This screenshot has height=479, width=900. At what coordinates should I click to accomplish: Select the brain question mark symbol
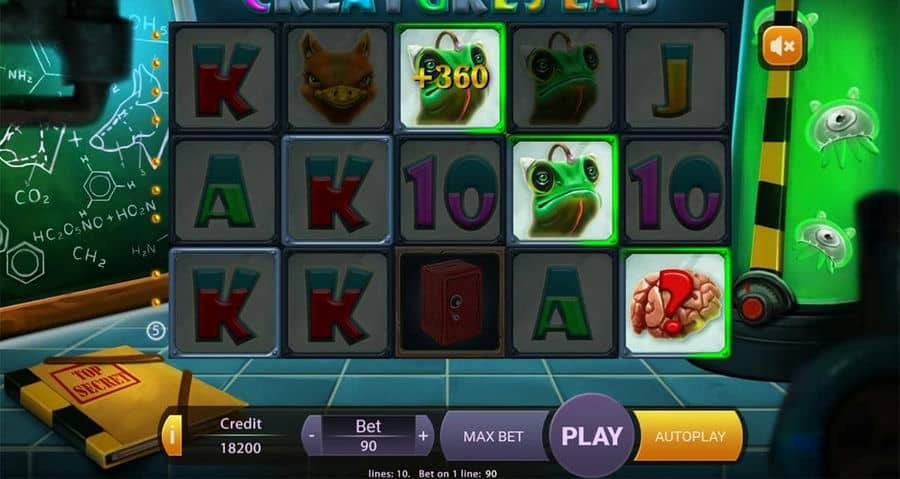pos(676,303)
